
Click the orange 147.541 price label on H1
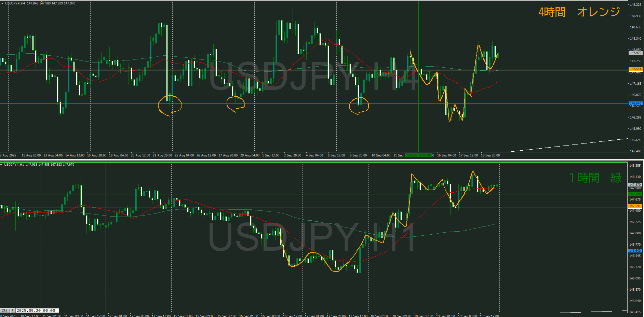tap(635, 206)
